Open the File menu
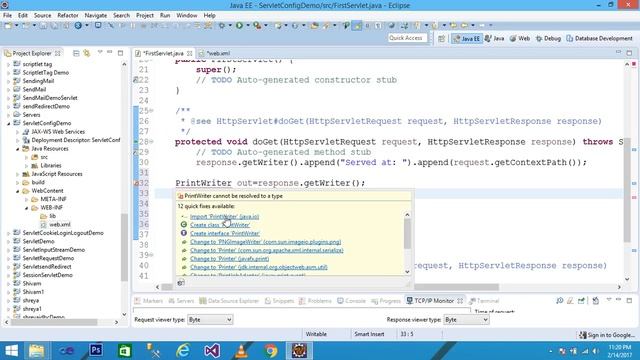Screen dimensions: 640x360 7,15
